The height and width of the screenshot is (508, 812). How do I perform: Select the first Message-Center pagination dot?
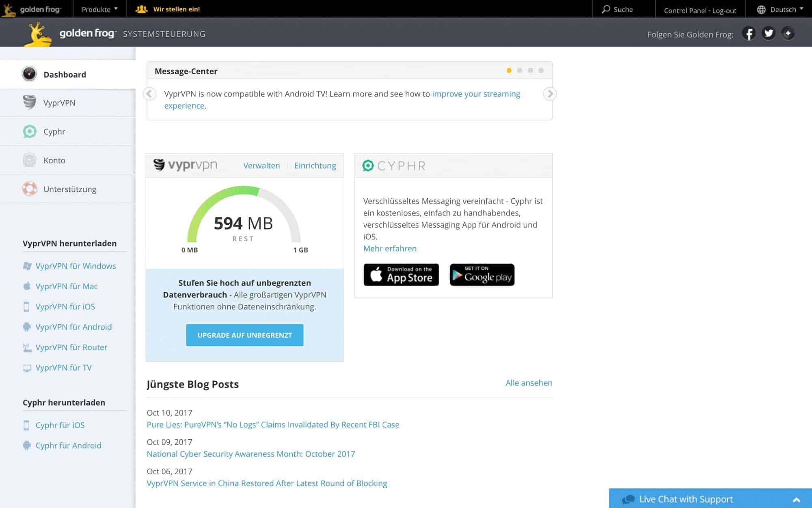click(x=509, y=70)
